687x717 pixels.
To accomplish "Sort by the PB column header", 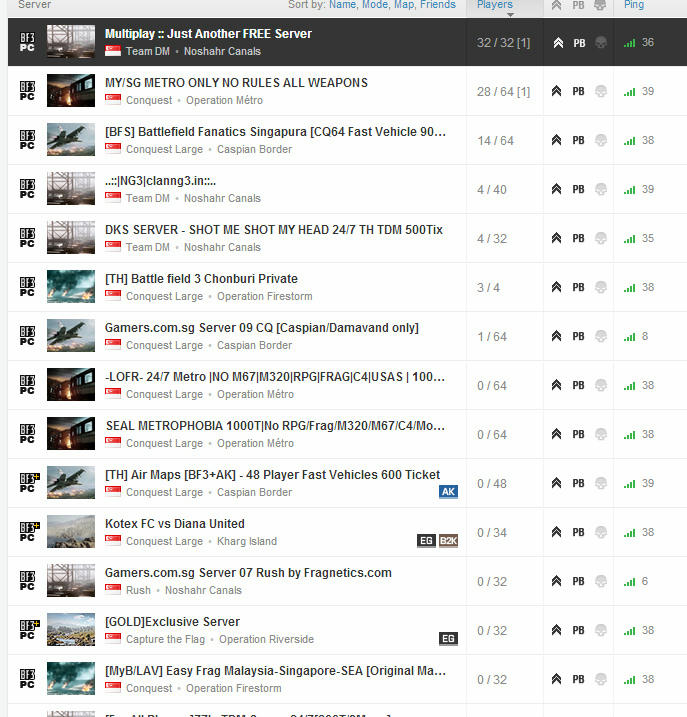I will (x=578, y=5).
